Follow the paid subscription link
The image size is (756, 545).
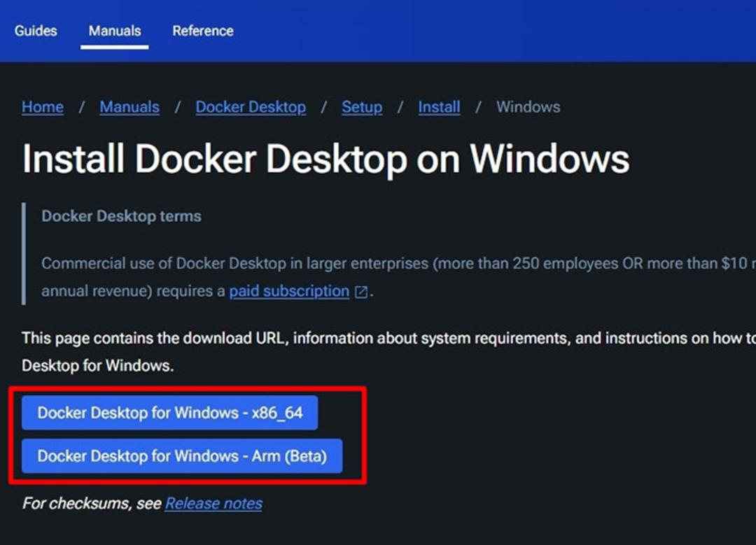289,291
